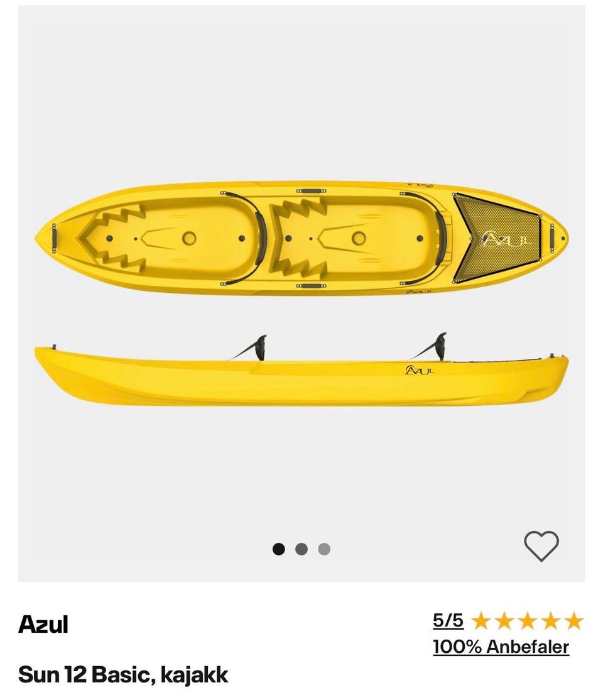The height and width of the screenshot is (700, 603).
Task: Switch to the second carousel image dot
Action: (x=301, y=549)
